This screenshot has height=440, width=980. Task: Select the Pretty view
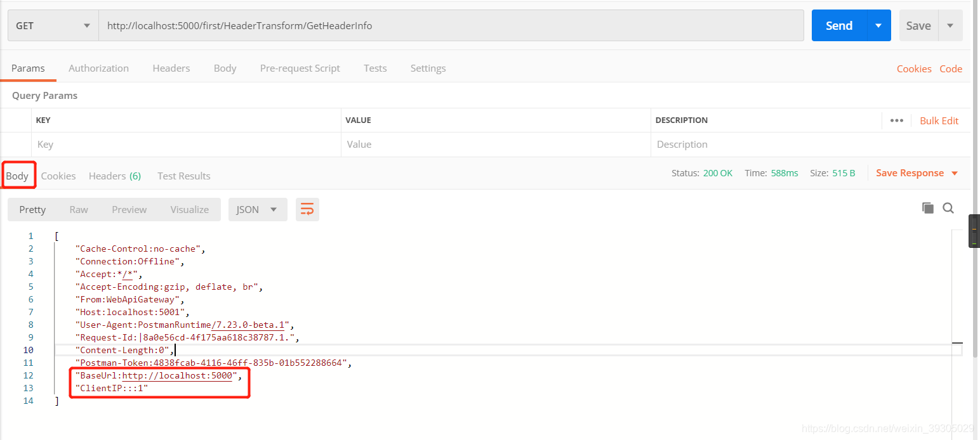point(32,210)
